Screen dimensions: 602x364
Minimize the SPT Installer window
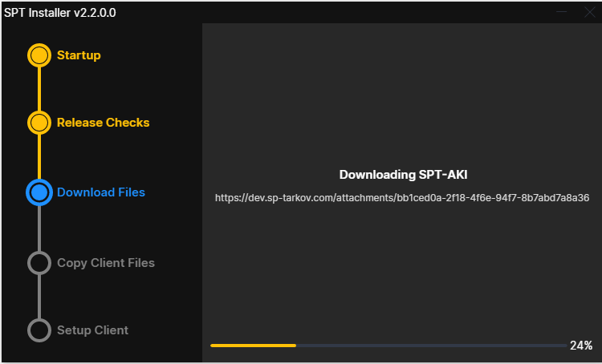(561, 12)
